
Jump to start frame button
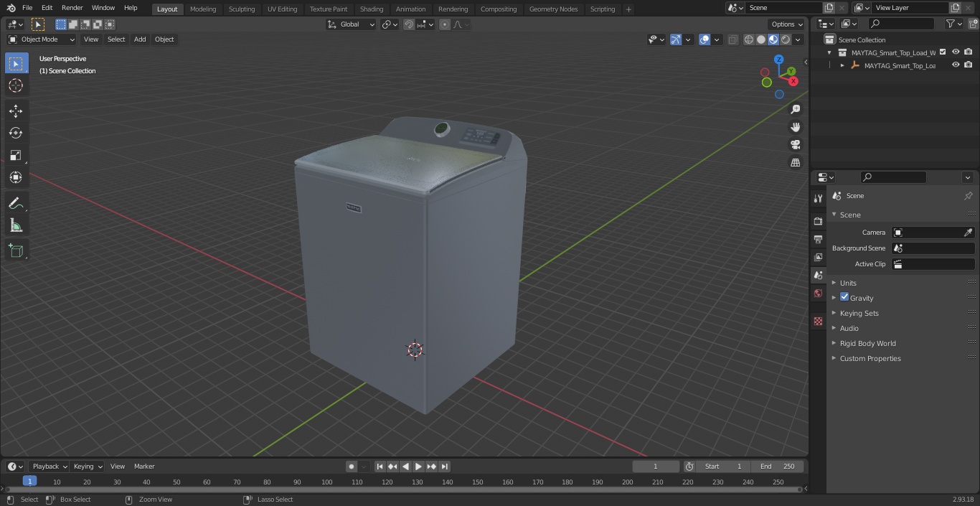tap(380, 467)
